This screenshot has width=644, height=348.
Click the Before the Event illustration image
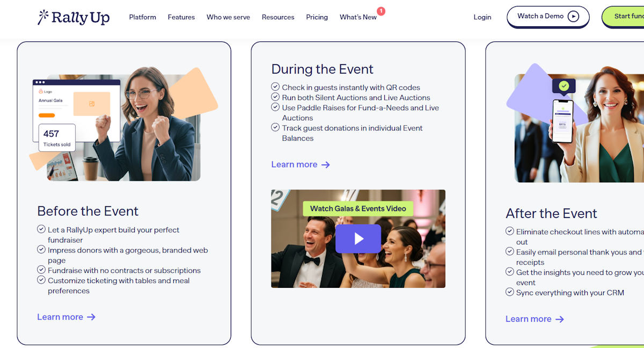pos(123,124)
